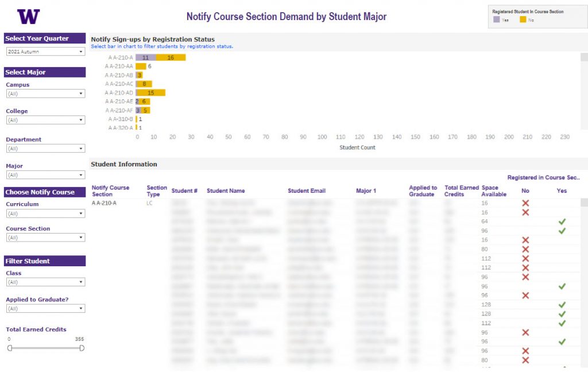This screenshot has width=588, height=373.
Task: Click the yellow No legend swatch
Action: (524, 18)
